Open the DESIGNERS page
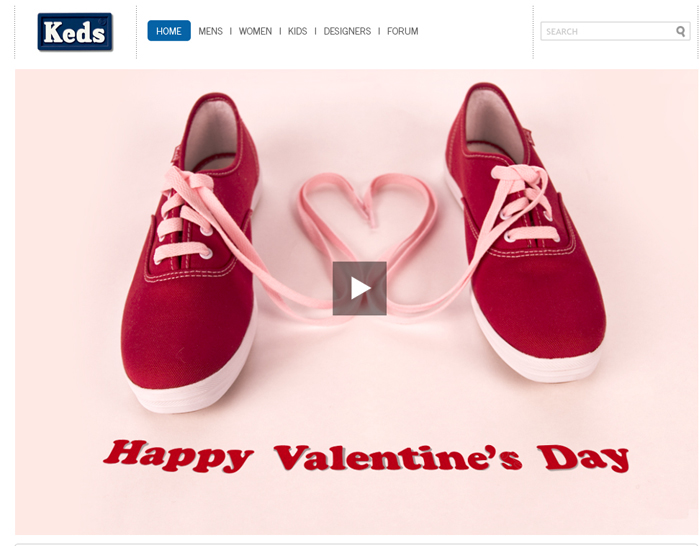The height and width of the screenshot is (546, 699). point(347,31)
